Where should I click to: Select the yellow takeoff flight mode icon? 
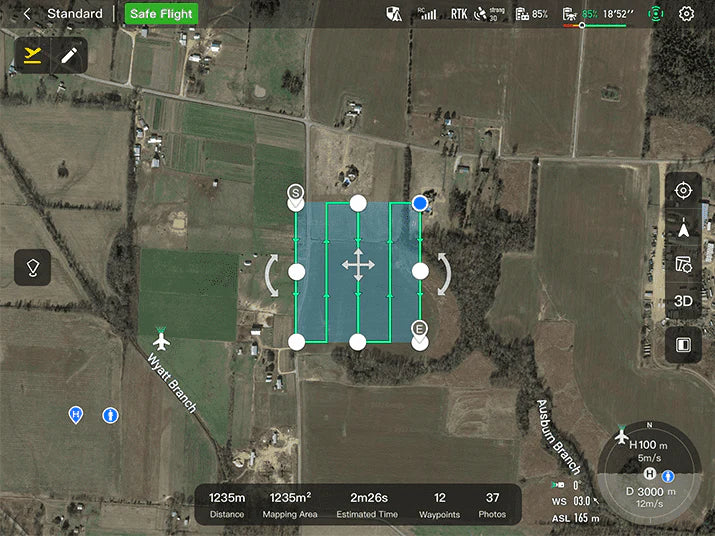[34, 55]
